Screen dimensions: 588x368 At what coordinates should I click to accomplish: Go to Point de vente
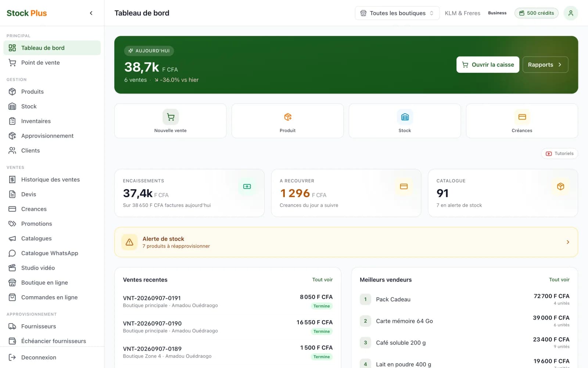click(x=52, y=63)
